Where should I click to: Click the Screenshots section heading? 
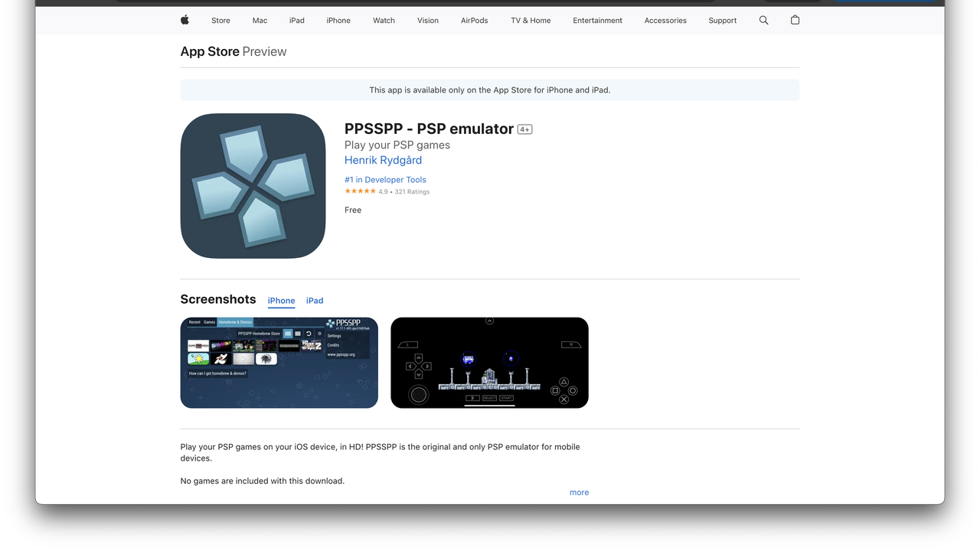(218, 299)
